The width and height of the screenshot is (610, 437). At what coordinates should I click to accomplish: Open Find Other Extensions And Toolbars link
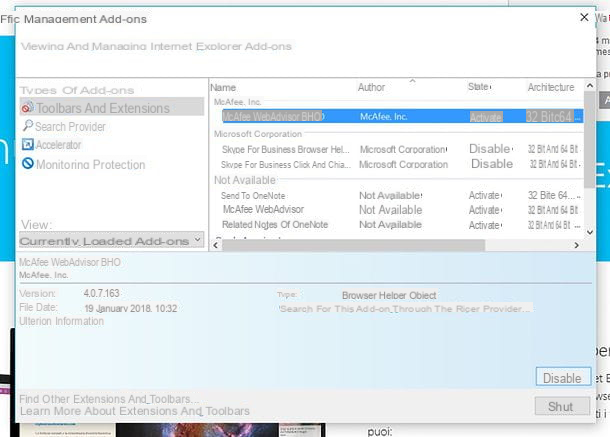tap(109, 399)
